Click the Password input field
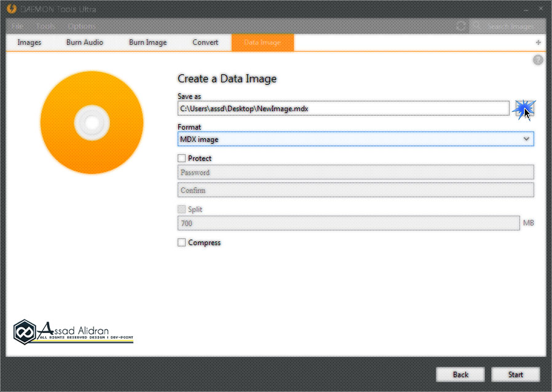 355,172
